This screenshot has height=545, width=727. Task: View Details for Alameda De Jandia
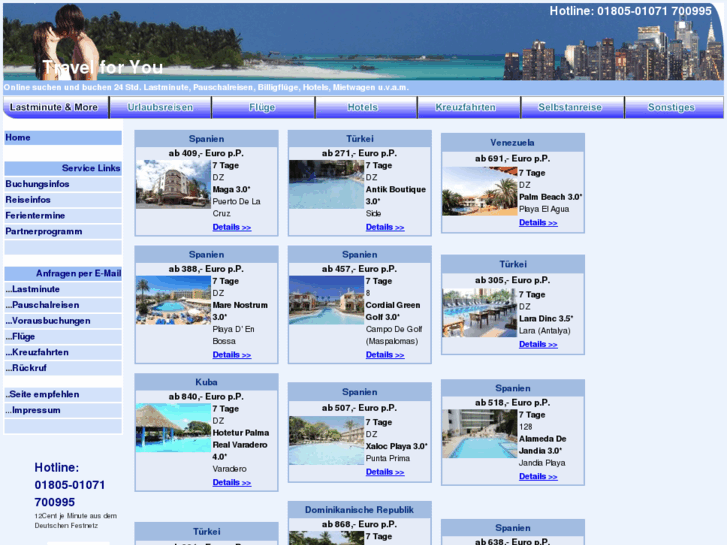click(538, 477)
